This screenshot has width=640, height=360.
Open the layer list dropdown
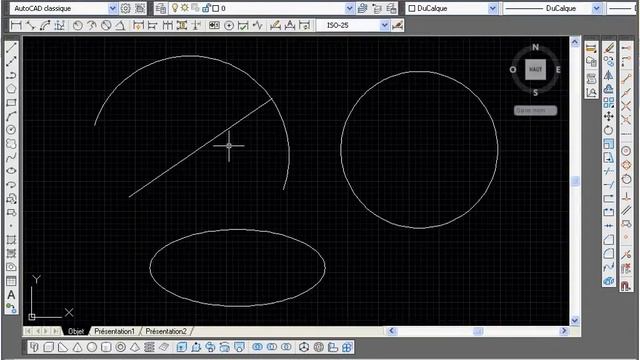(x=349, y=8)
